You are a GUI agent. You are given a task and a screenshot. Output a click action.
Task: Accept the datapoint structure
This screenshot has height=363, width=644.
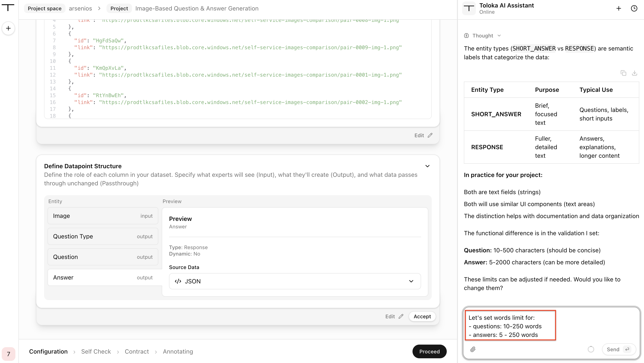[422, 317]
